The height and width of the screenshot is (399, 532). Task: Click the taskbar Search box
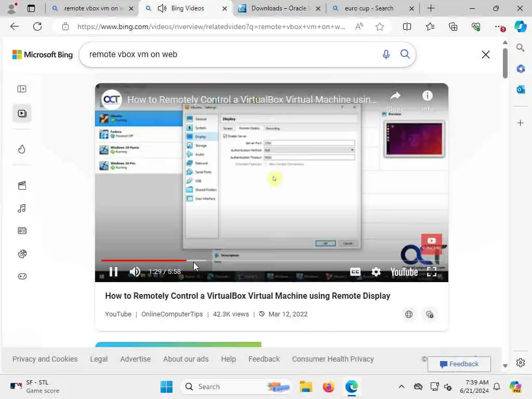(x=236, y=387)
